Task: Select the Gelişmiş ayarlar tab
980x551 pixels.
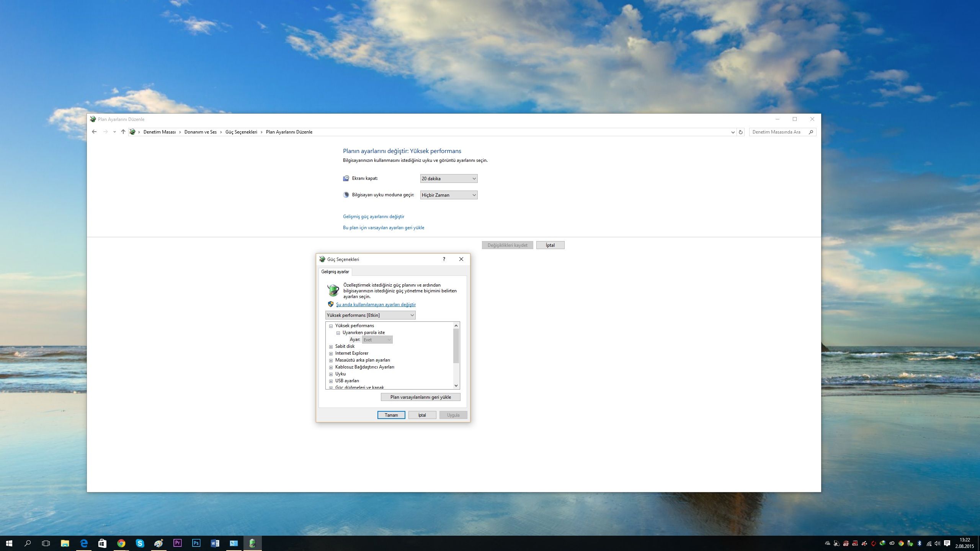Action: [335, 272]
